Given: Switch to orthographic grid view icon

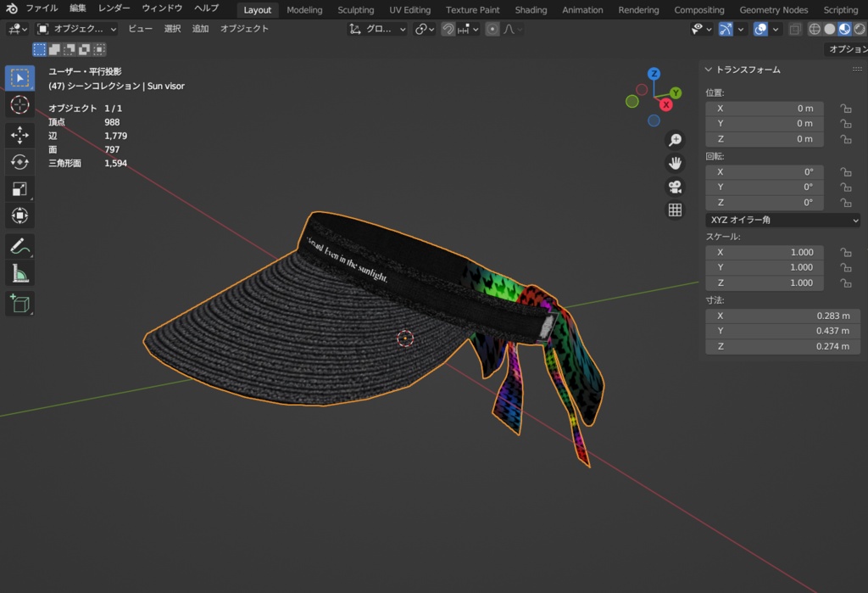Looking at the screenshot, I should click(x=675, y=210).
